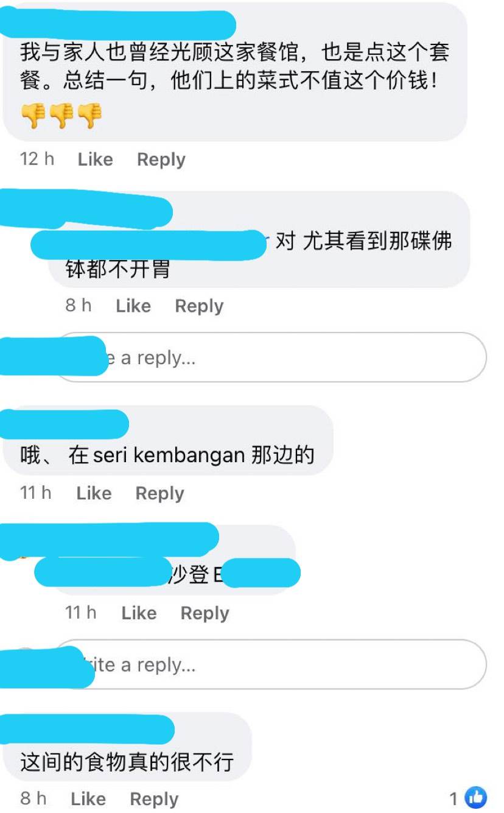The height and width of the screenshot is (813, 504).
Task: Click the mentioned name before 对 尤其看到
Action: tap(150, 244)
